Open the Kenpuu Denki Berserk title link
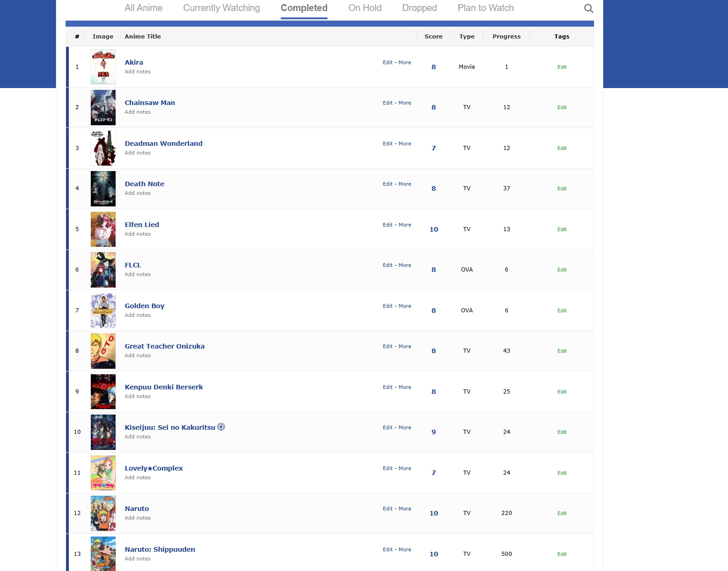Screen dimensions: 728x571 164,387
